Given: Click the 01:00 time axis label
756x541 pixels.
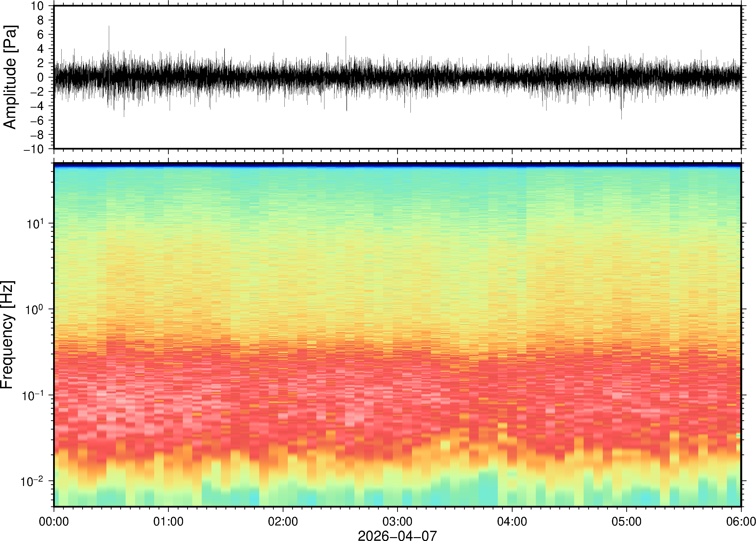Looking at the screenshot, I should click(x=168, y=521).
